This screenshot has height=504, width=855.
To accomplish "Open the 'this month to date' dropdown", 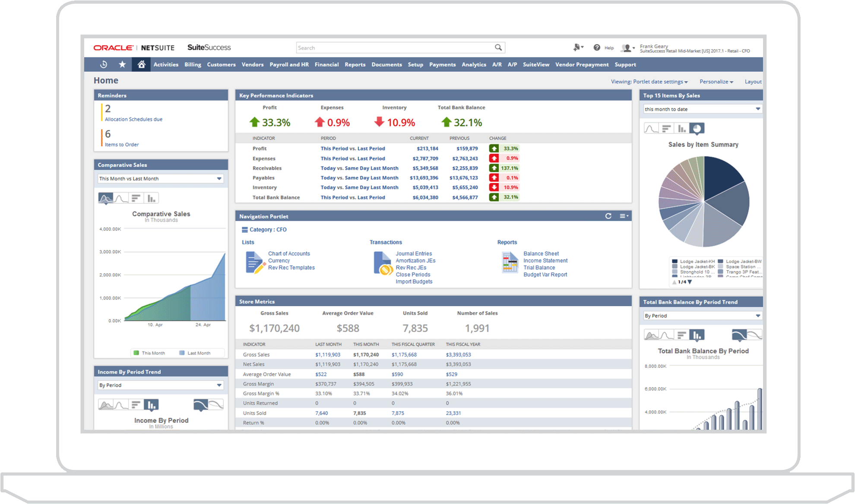I will coord(757,109).
